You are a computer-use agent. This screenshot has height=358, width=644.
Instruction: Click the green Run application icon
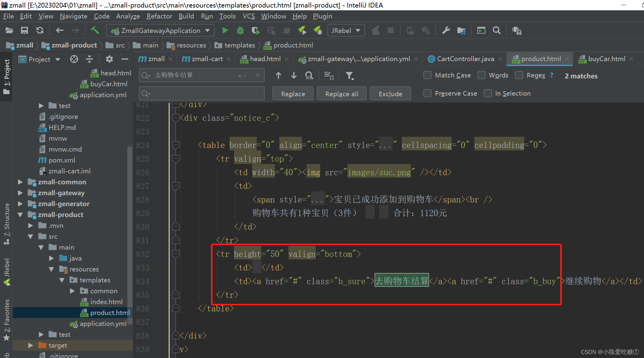coord(225,31)
